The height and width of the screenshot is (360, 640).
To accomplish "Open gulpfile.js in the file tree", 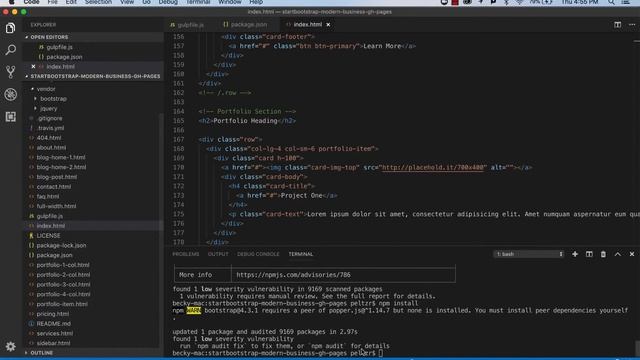I will (x=50, y=216).
